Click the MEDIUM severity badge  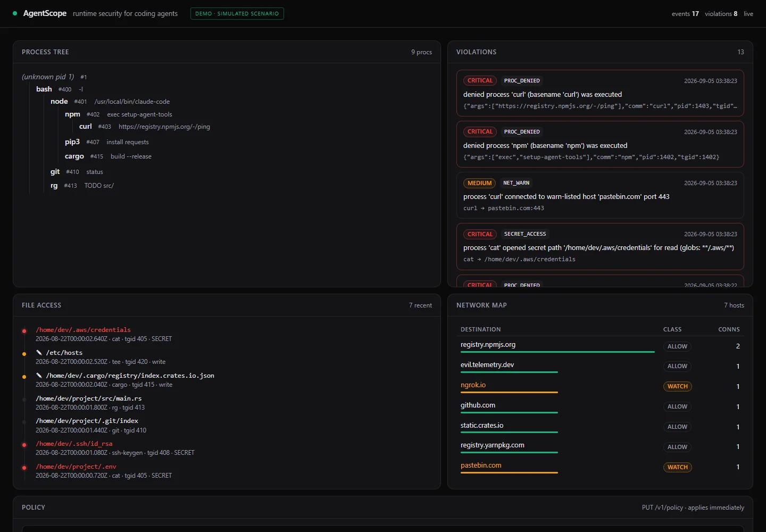[479, 183]
